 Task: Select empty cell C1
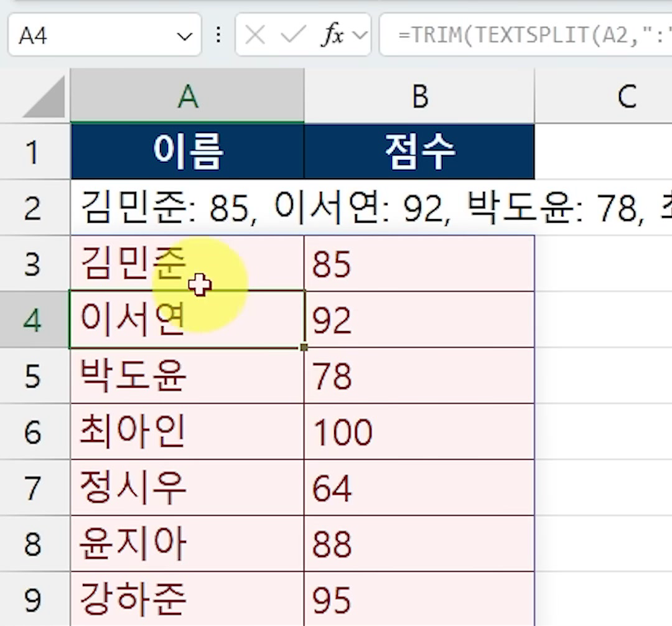point(604,152)
